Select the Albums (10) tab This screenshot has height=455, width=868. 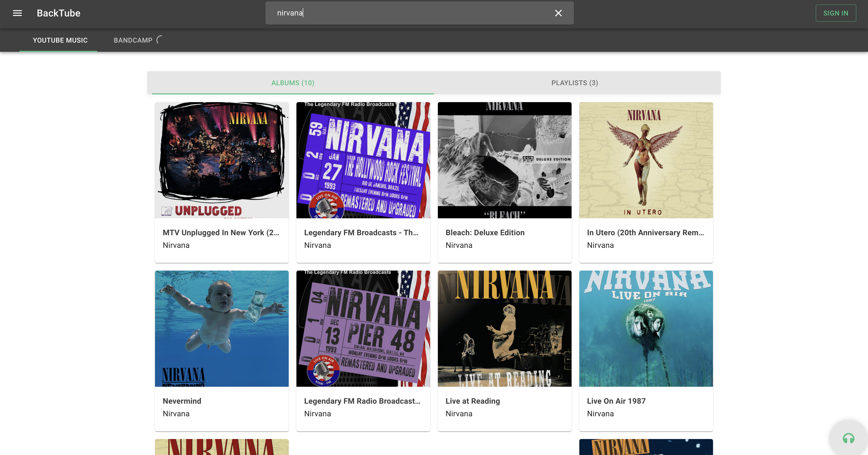(293, 83)
